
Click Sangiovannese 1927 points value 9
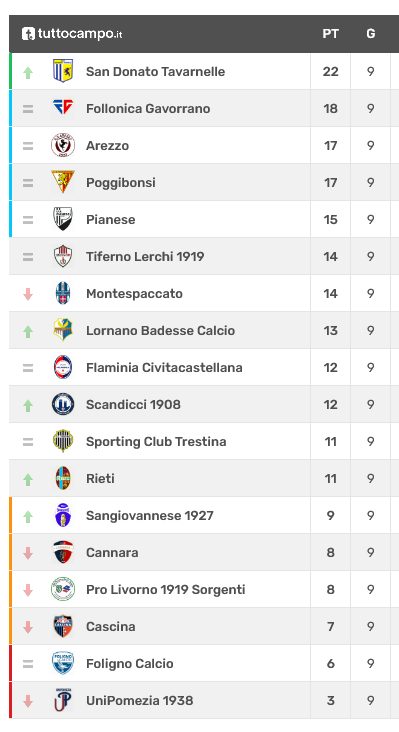[330, 515]
